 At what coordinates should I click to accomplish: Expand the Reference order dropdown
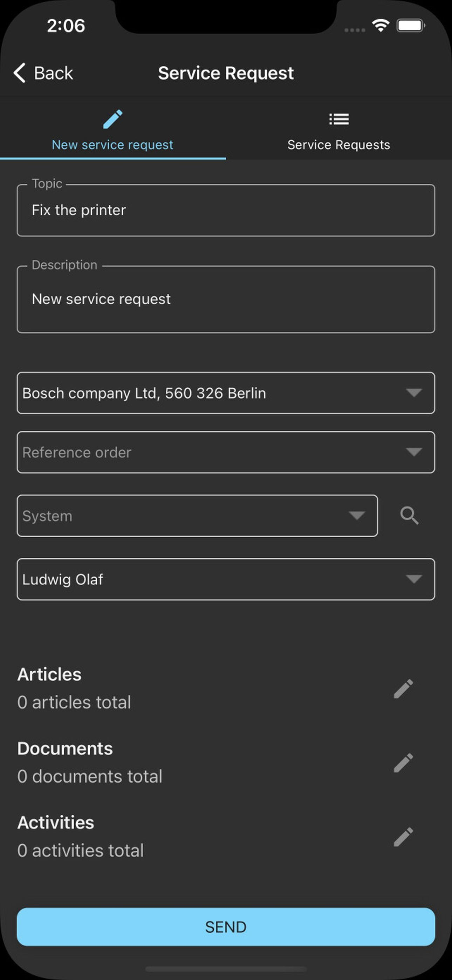click(226, 452)
